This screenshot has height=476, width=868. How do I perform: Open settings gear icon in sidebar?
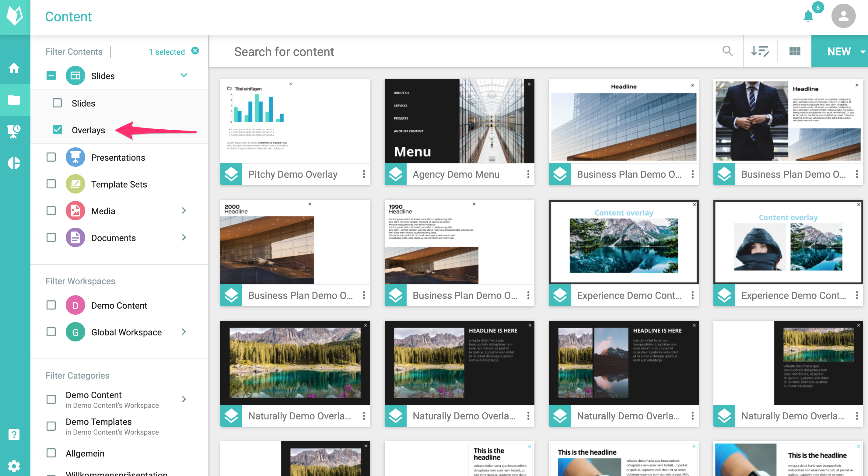point(14,466)
